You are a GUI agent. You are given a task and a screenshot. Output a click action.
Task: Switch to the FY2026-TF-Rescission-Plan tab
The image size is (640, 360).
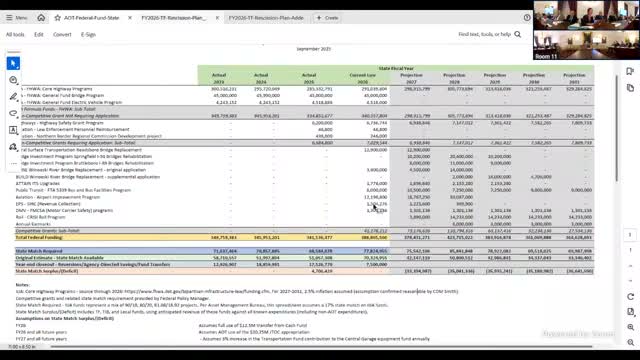(x=174, y=18)
